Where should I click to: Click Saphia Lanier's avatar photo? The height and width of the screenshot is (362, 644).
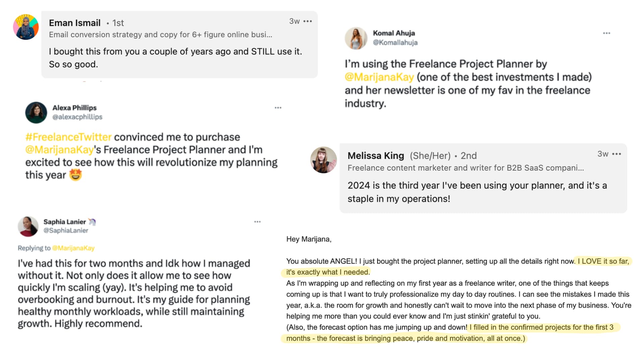click(x=28, y=226)
